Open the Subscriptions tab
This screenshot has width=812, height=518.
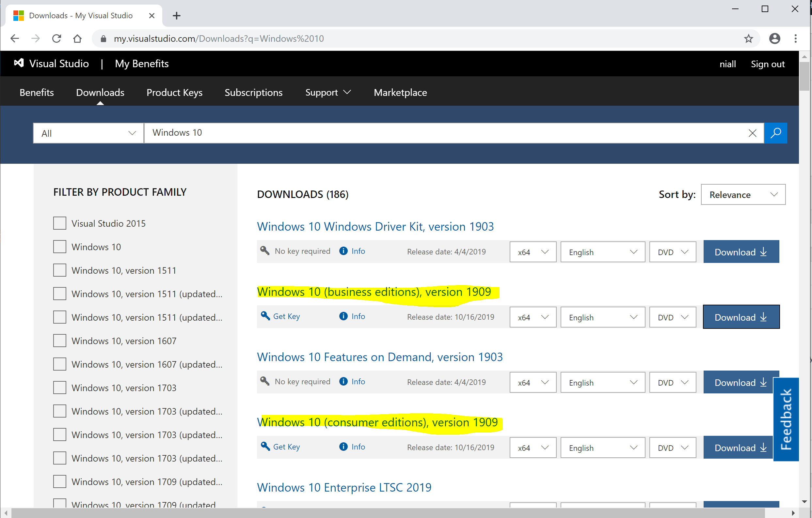tap(254, 92)
